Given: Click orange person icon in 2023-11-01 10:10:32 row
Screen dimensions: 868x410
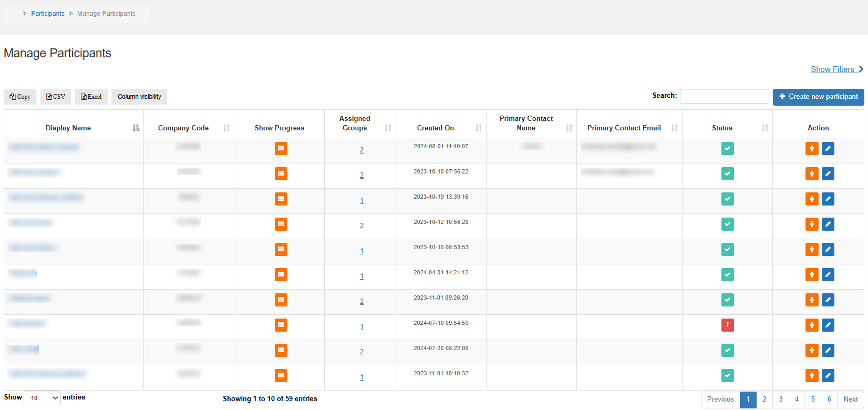Looking at the screenshot, I should (x=812, y=376).
